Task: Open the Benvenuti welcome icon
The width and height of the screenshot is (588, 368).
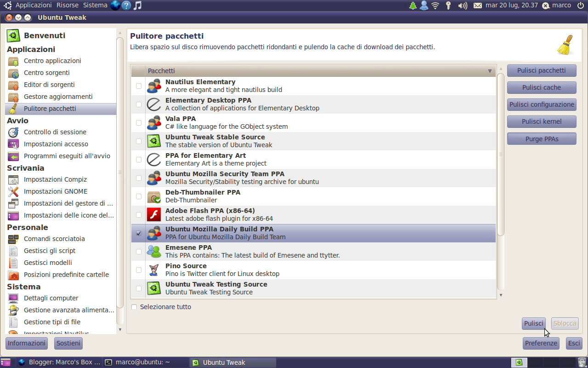Action: tap(13, 35)
